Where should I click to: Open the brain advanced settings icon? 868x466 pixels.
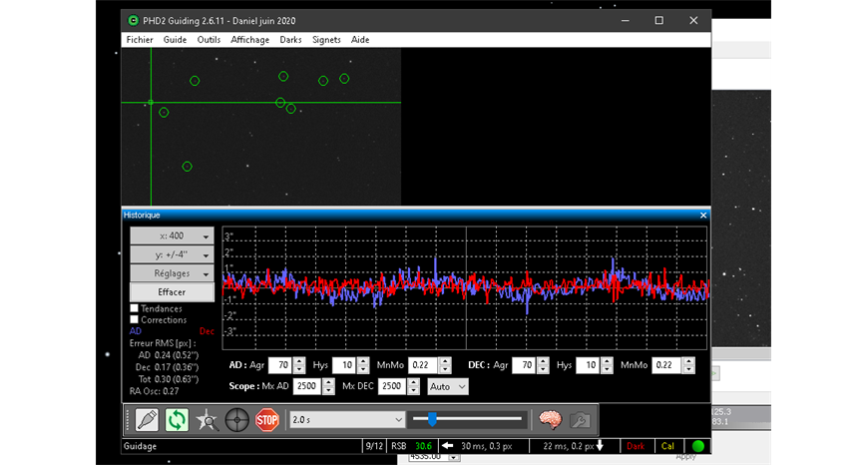(550, 420)
